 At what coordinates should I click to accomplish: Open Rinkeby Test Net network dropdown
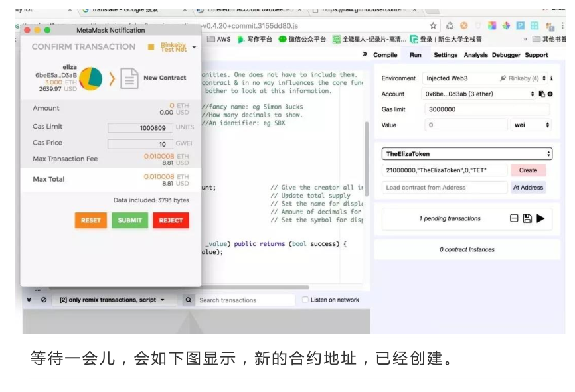(173, 47)
